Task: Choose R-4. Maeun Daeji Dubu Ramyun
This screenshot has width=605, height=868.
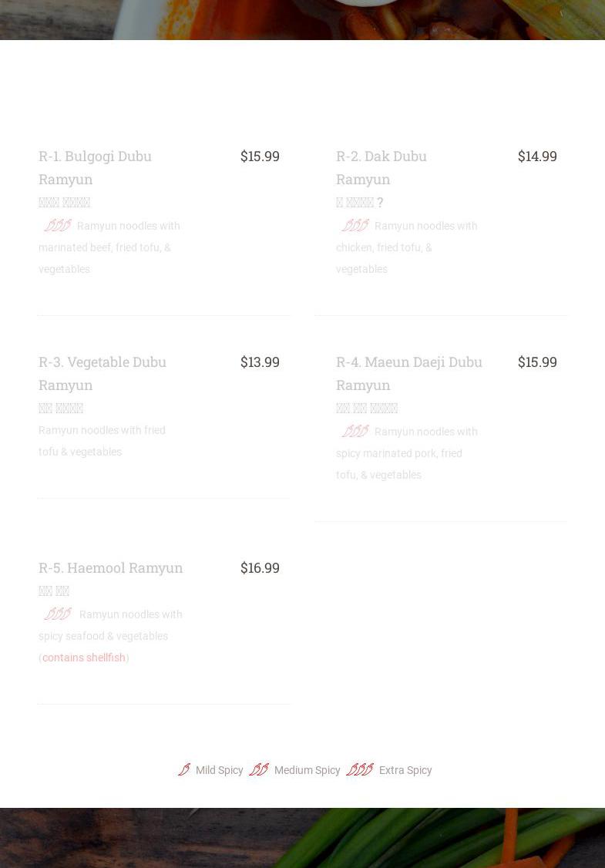Action: (408, 373)
